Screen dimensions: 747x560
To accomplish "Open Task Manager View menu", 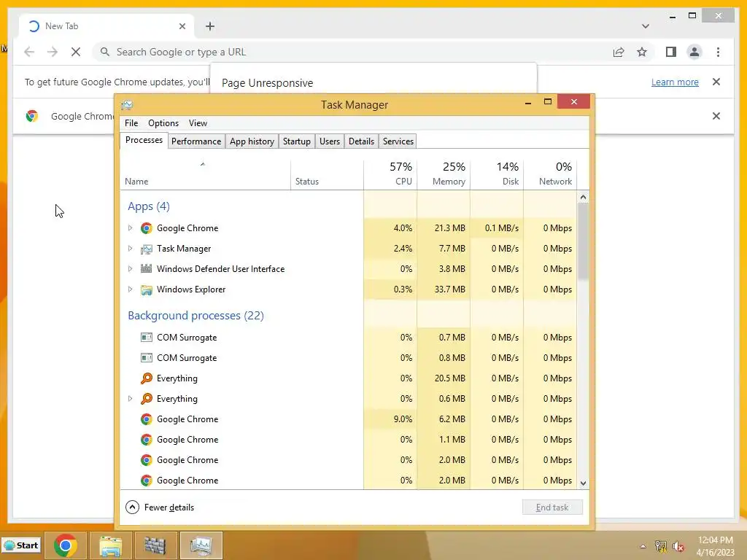I will (x=198, y=122).
